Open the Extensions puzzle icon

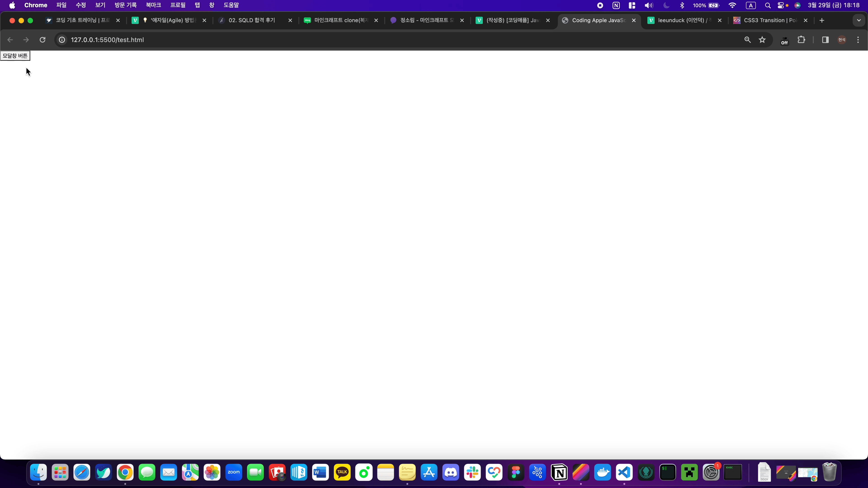click(x=801, y=40)
